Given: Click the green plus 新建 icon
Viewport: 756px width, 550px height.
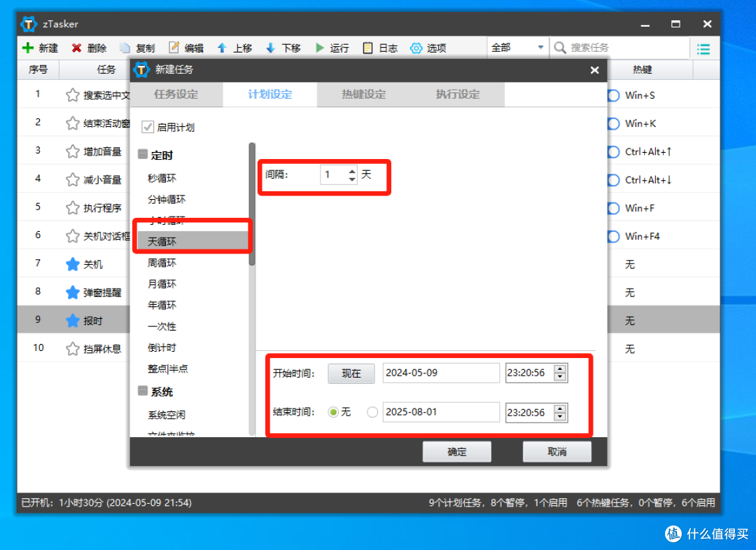Looking at the screenshot, I should click(28, 48).
